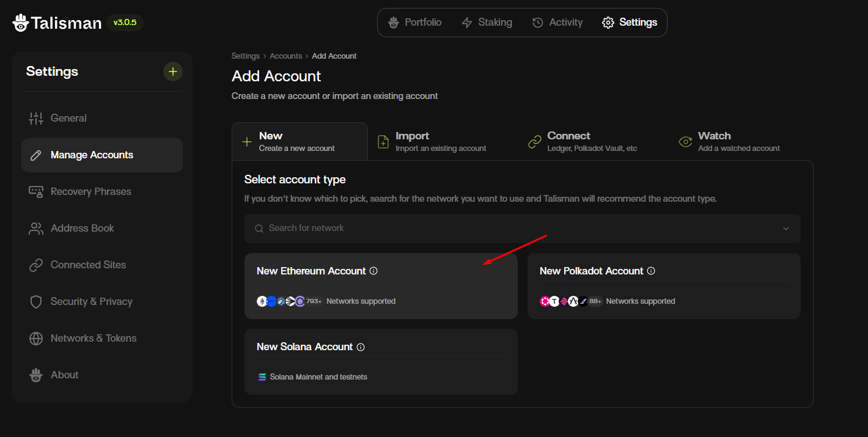Open Connected Sites settings
This screenshot has width=868, height=437.
87,265
